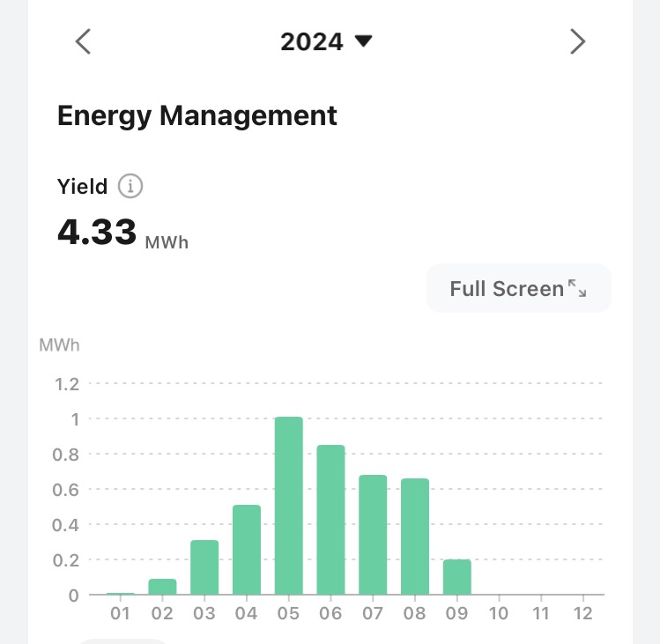Tap the September (09) yield bar
Screen dimensions: 660x644
tap(457, 577)
